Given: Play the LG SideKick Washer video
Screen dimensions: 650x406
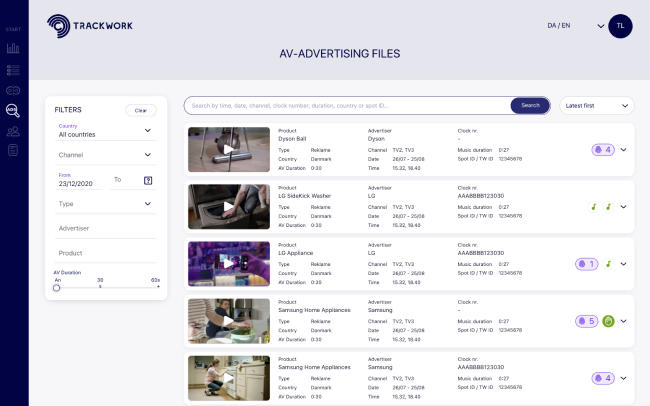Looking at the screenshot, I should pyautogui.click(x=229, y=207).
